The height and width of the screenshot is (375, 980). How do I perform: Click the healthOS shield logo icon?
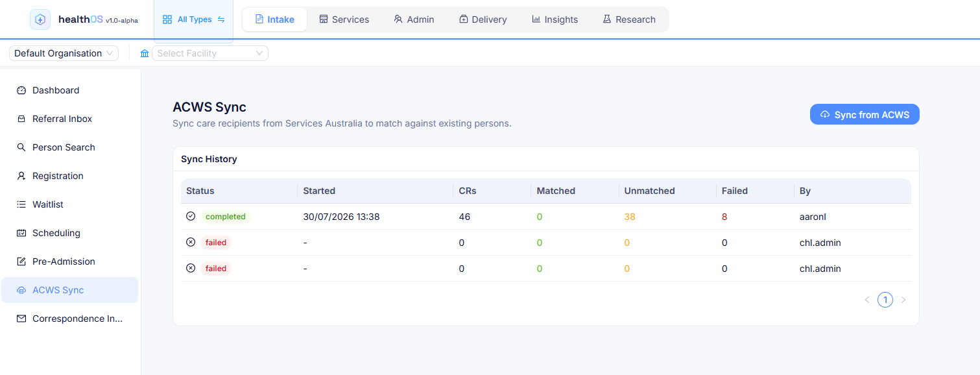pyautogui.click(x=40, y=19)
